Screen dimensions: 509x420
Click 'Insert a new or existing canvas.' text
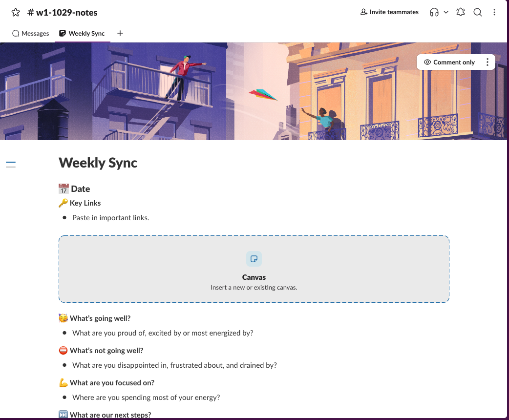point(254,287)
